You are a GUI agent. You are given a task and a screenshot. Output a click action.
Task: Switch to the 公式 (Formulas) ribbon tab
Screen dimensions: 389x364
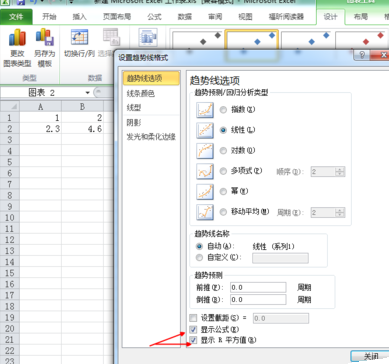click(x=154, y=16)
